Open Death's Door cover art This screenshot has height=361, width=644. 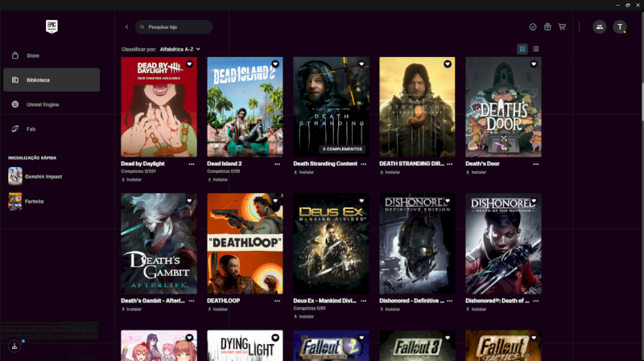503,107
